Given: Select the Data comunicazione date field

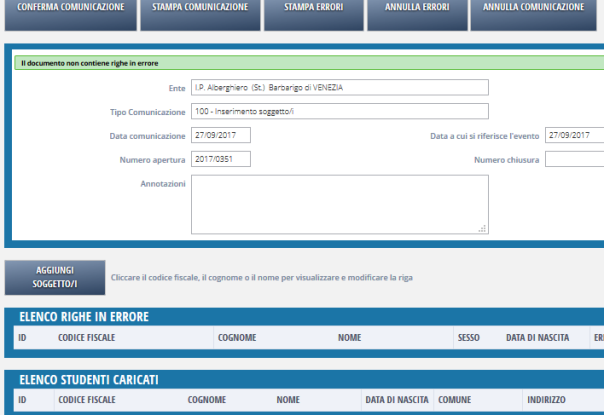Looking at the screenshot, I should (220, 135).
